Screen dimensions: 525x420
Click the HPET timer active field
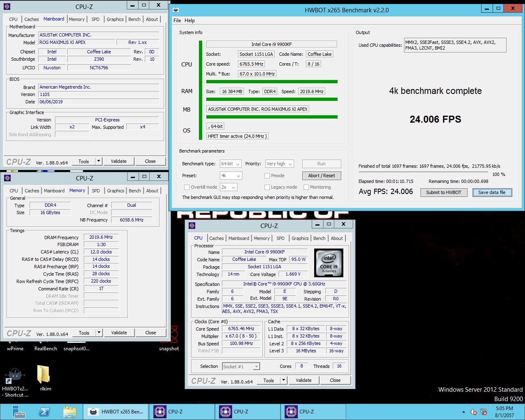click(x=237, y=136)
